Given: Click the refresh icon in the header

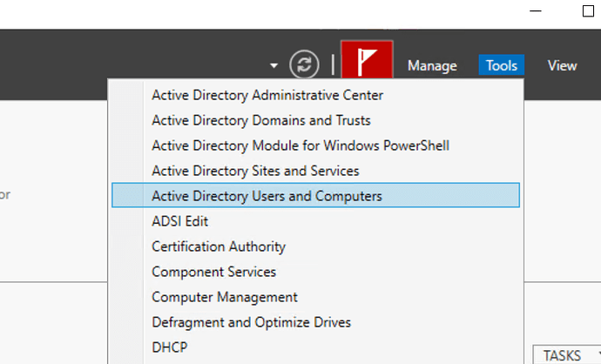Looking at the screenshot, I should click(304, 64).
